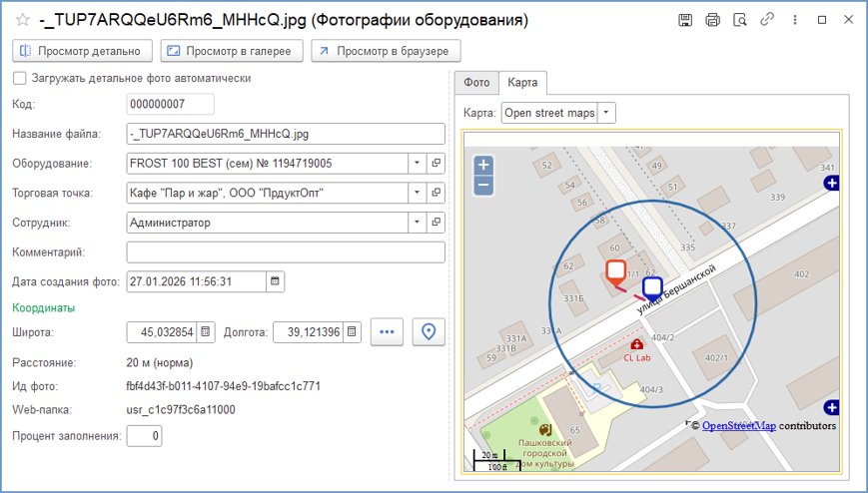Click the save diskette icon in title bar
The height and width of the screenshot is (493, 868).
(685, 20)
